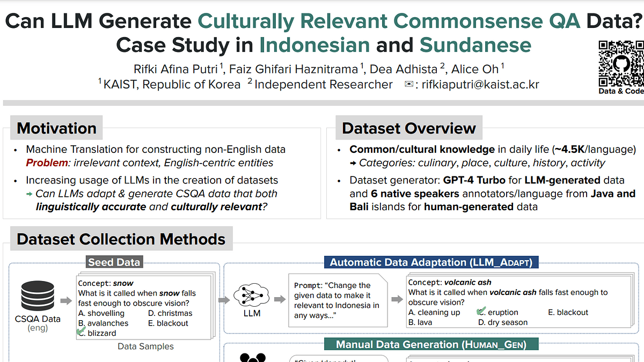Image resolution: width=644 pixels, height=362 pixels.
Task: Select 'E. blackout' in the snow question
Action: click(x=168, y=323)
